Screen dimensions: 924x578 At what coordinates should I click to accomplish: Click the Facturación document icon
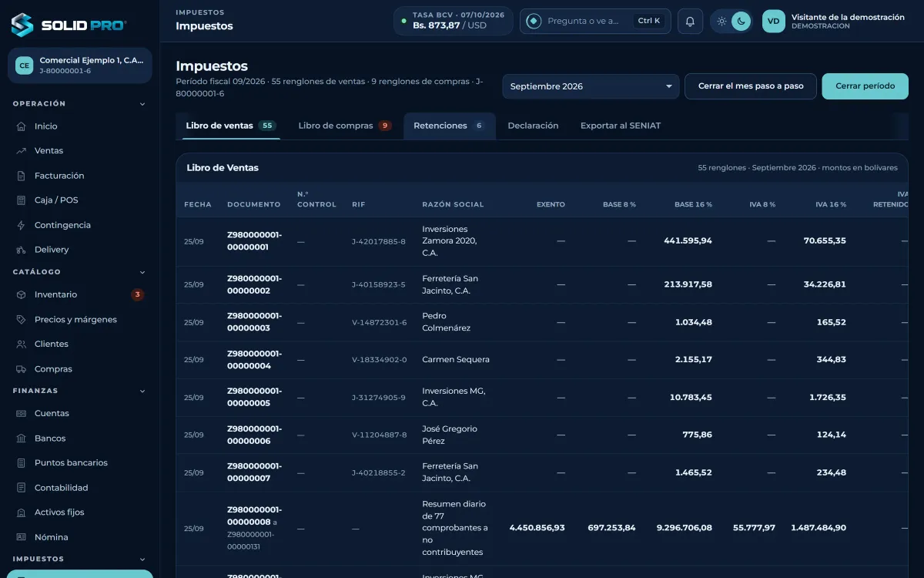22,176
